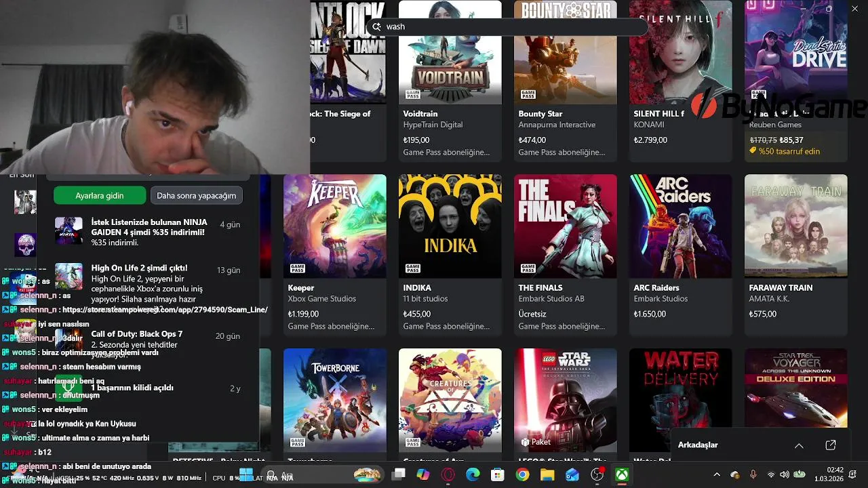
Task: Click the search magnifier icon in the Xbox search bar
Action: click(377, 26)
